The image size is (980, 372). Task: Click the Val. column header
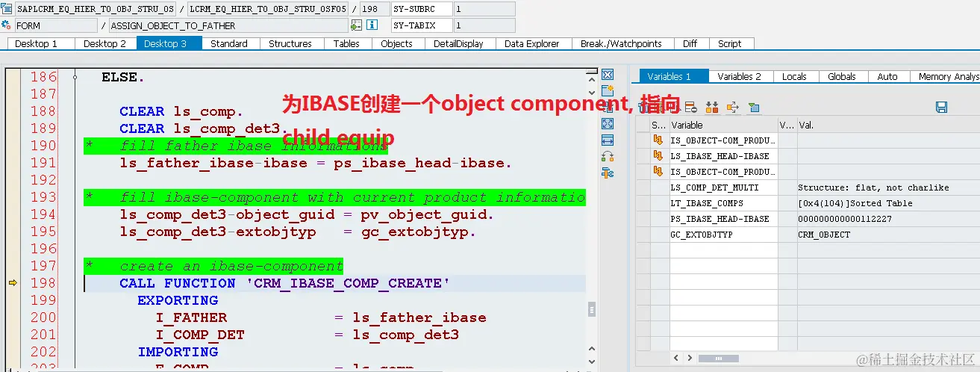[x=888, y=125]
